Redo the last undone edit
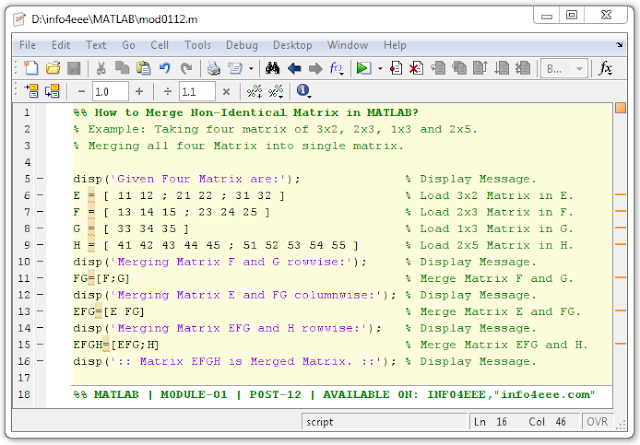 [x=187, y=68]
